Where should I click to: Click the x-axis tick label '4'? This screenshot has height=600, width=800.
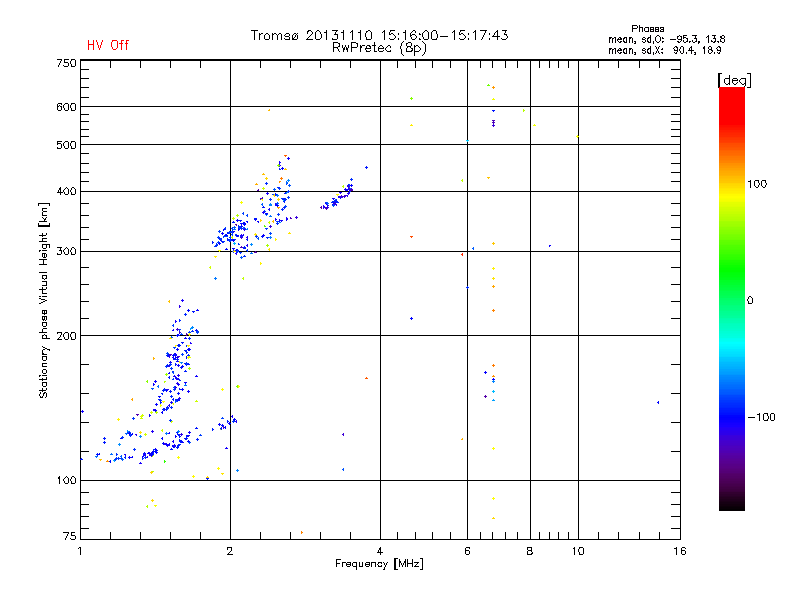click(x=380, y=551)
